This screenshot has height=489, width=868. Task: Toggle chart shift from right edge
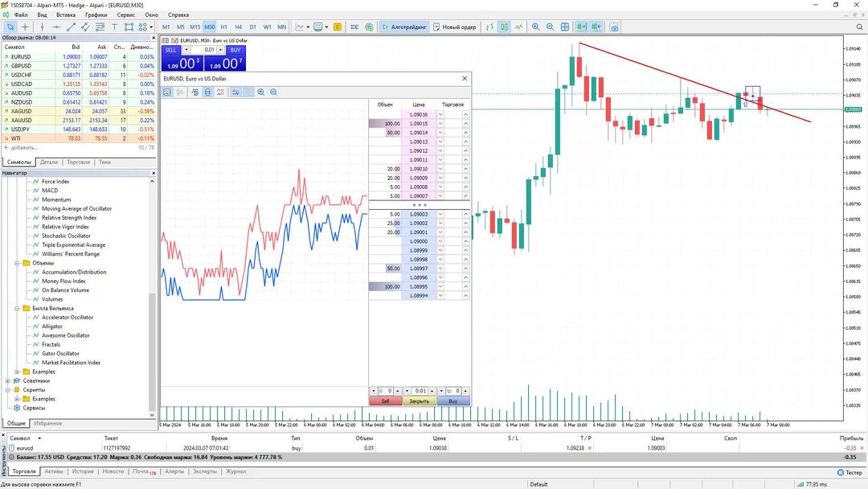[596, 27]
